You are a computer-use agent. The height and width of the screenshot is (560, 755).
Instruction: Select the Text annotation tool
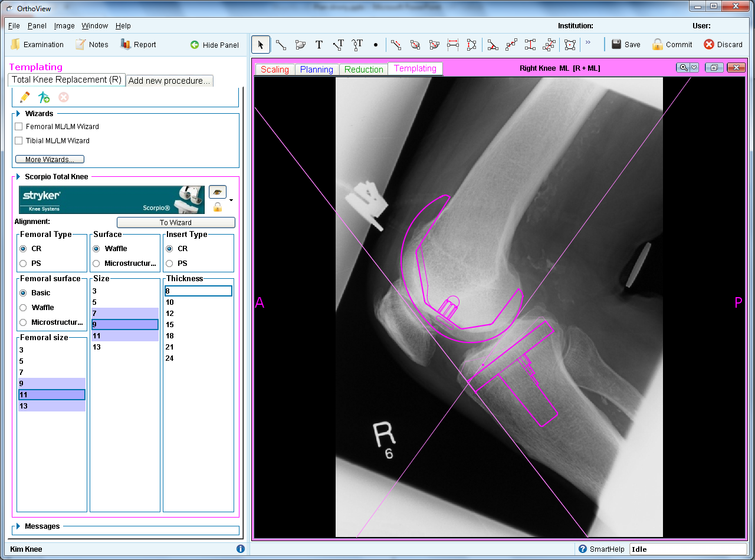click(x=319, y=44)
